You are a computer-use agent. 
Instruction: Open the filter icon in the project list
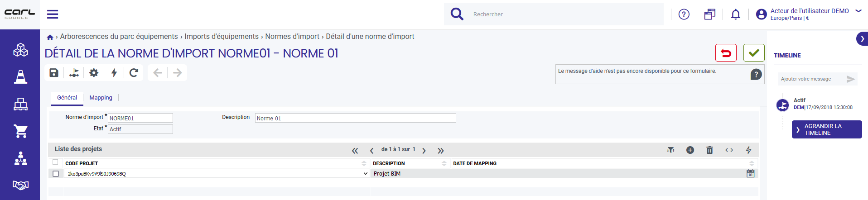pos(670,150)
